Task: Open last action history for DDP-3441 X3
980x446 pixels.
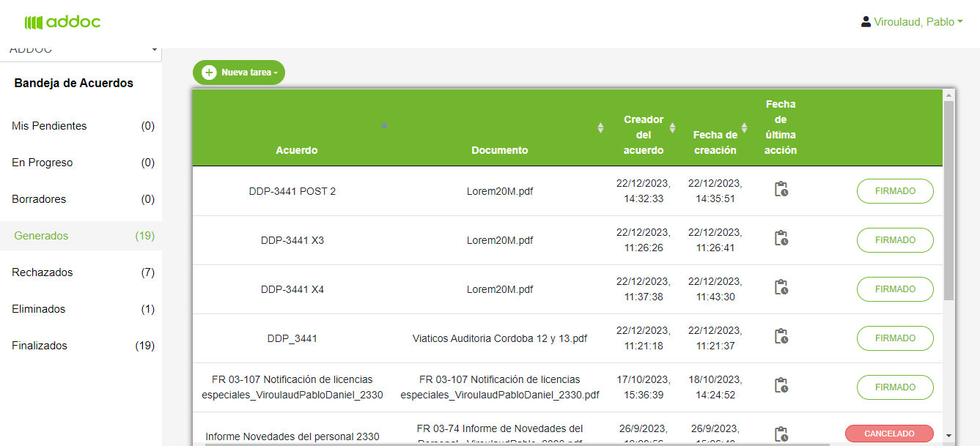Action: coord(781,239)
